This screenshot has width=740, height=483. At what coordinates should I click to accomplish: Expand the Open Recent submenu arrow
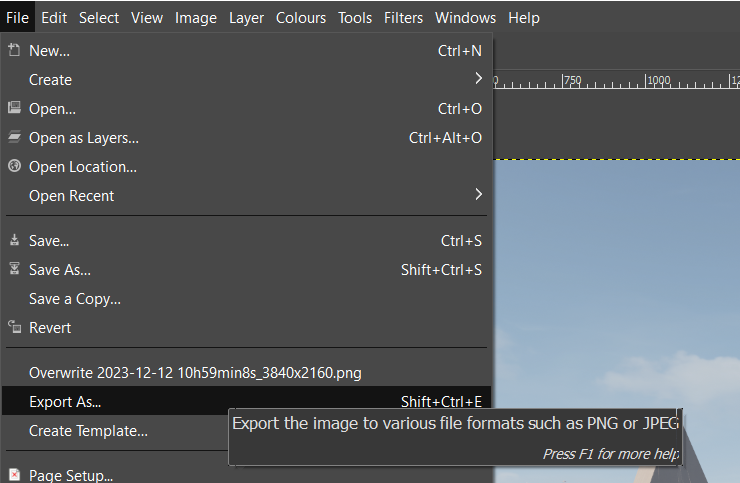[479, 195]
